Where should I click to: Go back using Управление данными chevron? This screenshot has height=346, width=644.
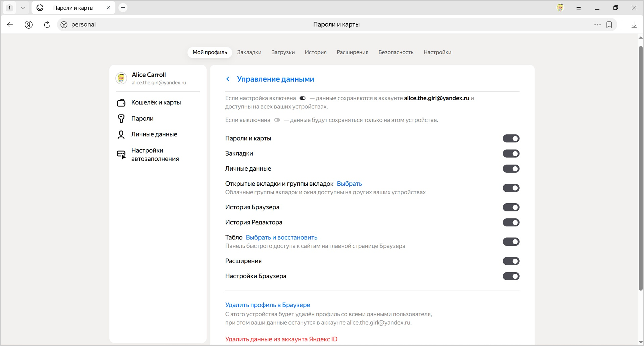(x=227, y=79)
